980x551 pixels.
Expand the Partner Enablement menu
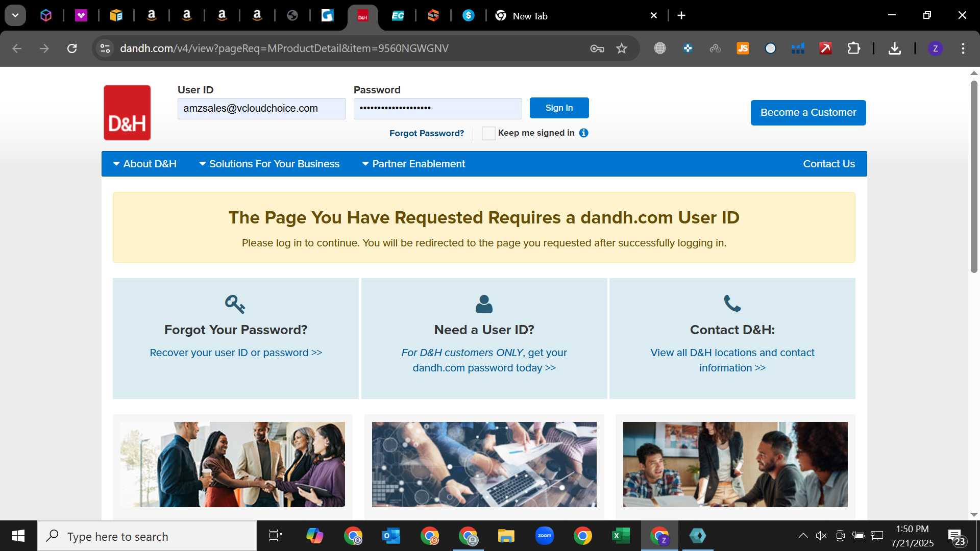[x=413, y=164]
